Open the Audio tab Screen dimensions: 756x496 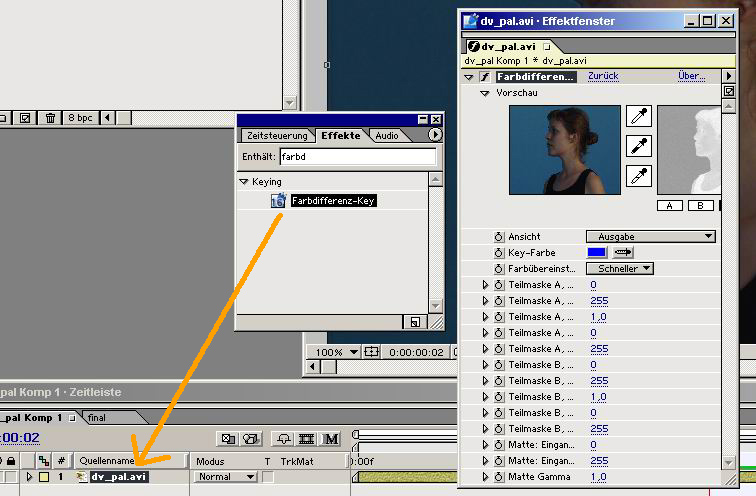(x=387, y=135)
